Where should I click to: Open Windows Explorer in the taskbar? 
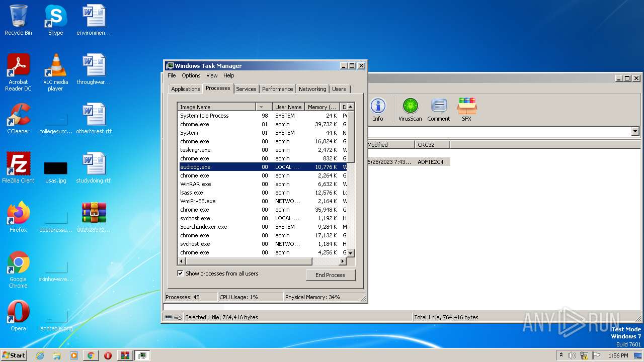pos(57,355)
